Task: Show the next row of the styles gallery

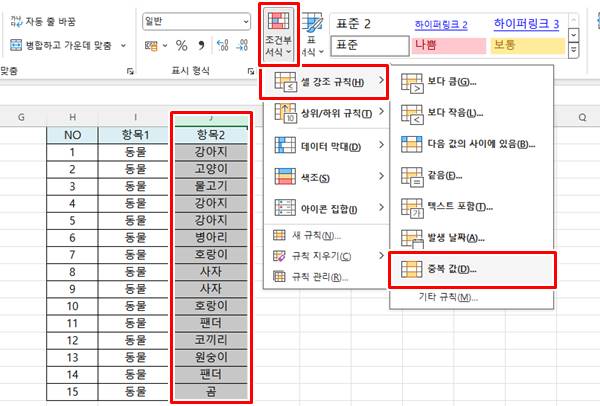Action: click(x=573, y=35)
